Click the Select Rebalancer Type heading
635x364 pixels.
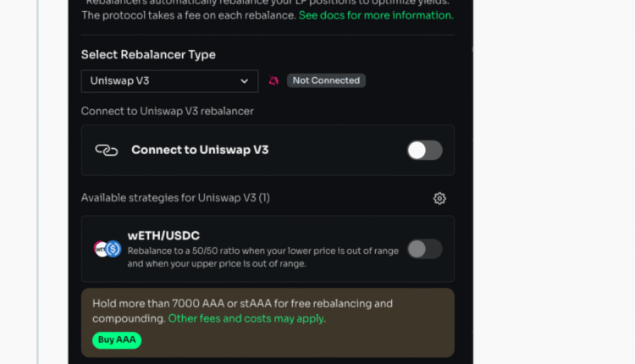(148, 54)
